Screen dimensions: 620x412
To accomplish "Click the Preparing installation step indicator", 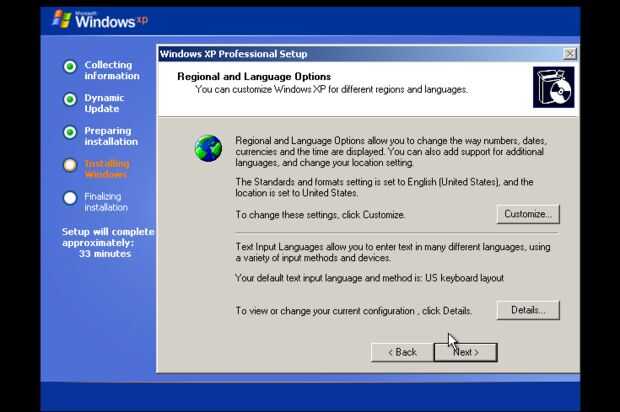I will 70,132.
